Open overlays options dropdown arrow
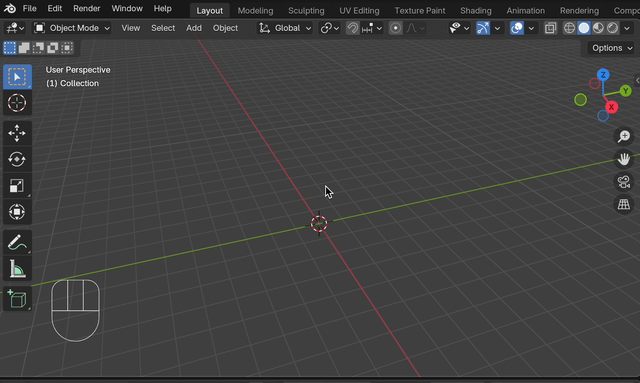The image size is (640, 383). [x=531, y=28]
